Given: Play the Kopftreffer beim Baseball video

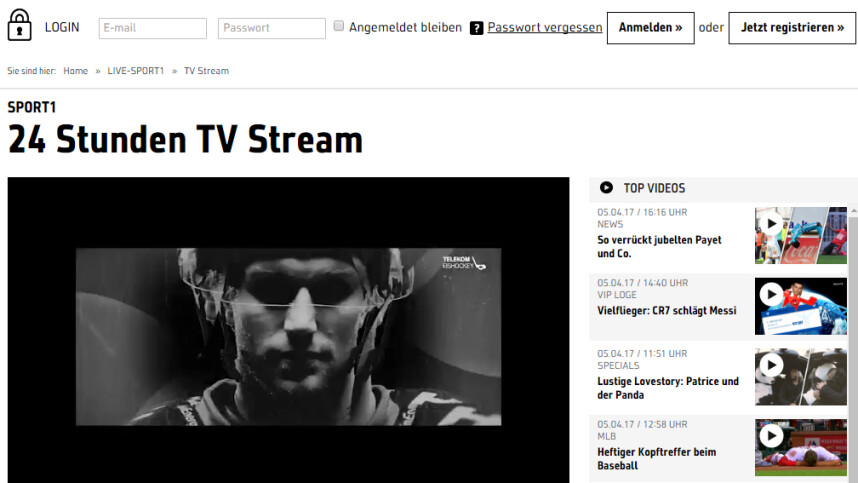Looking at the screenshot, I should 772,435.
